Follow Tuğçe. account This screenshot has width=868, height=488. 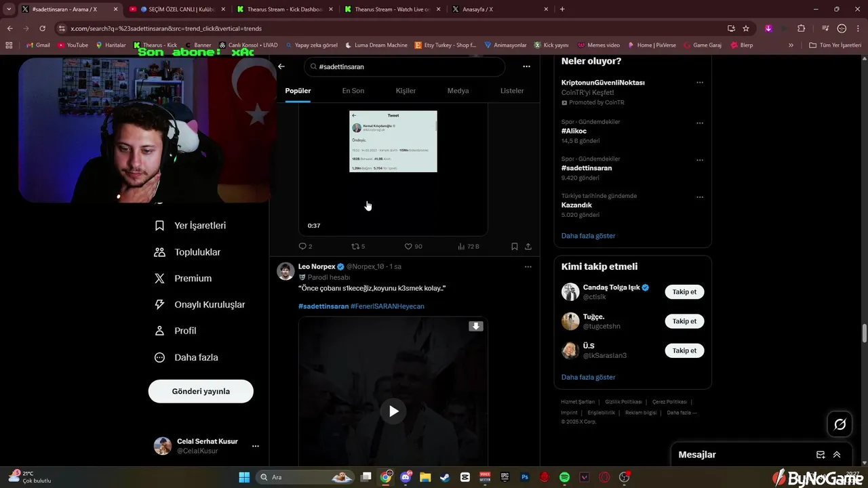[684, 321]
